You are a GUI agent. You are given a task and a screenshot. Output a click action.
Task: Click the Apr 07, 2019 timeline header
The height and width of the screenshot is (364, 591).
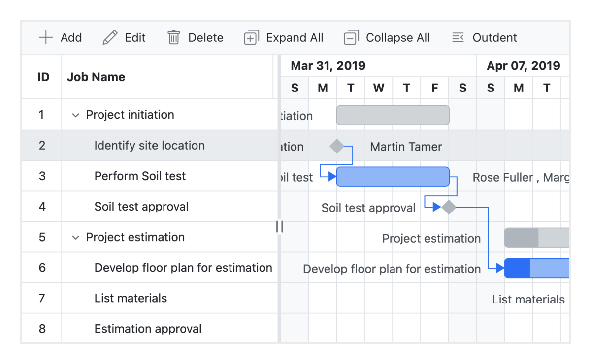524,65
